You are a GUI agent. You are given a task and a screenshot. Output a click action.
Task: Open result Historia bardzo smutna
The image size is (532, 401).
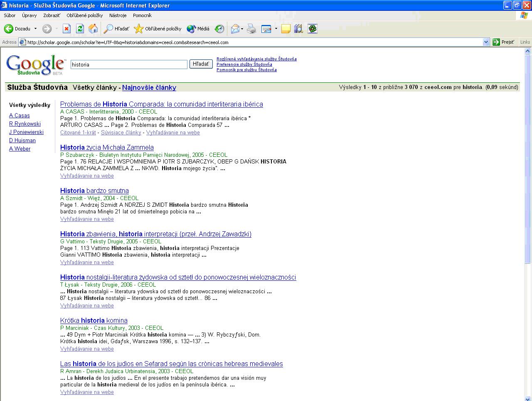94,191
